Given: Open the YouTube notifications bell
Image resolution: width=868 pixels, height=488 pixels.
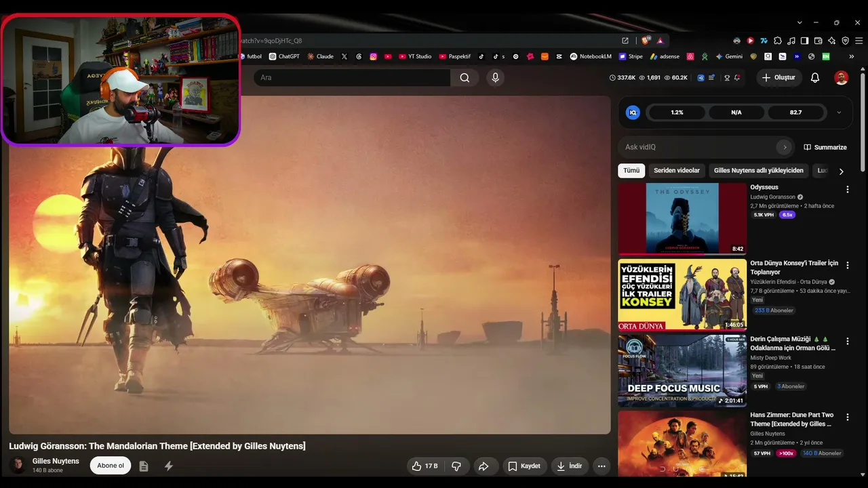Looking at the screenshot, I should 815,78.
